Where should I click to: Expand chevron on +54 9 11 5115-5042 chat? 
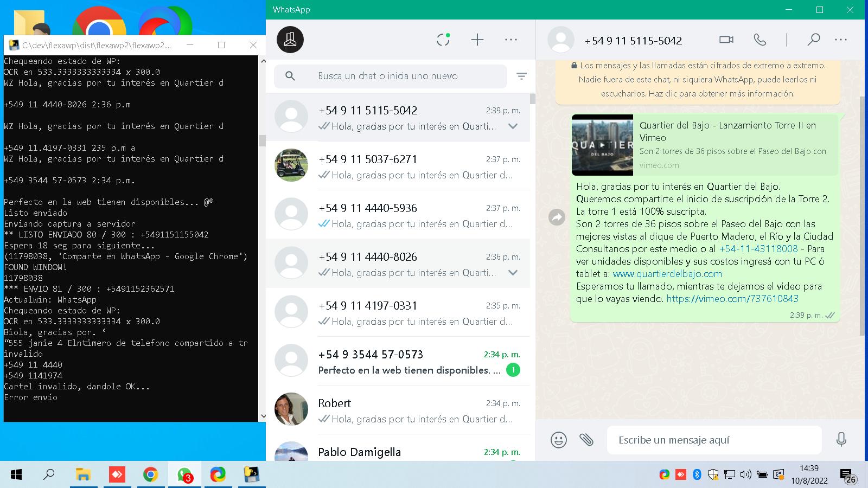(x=513, y=126)
